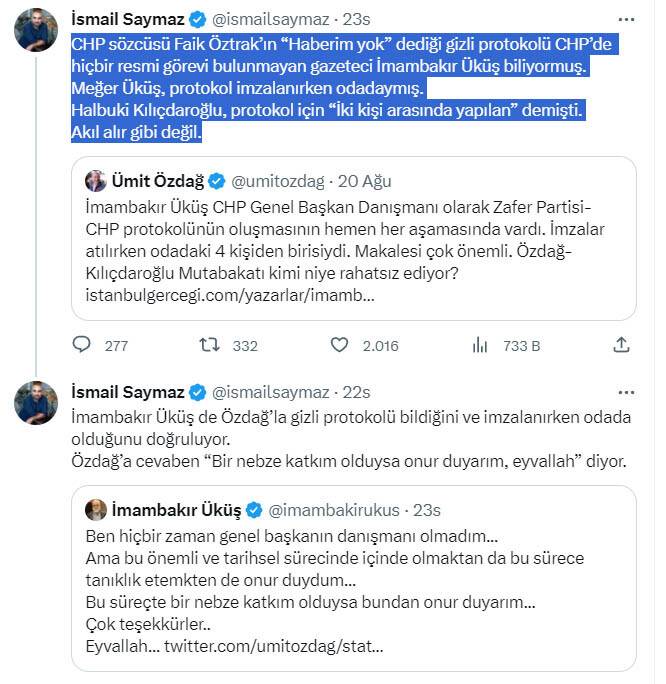Click the reply icon with 277 replies
The height and width of the screenshot is (684, 666).
[x=83, y=345]
